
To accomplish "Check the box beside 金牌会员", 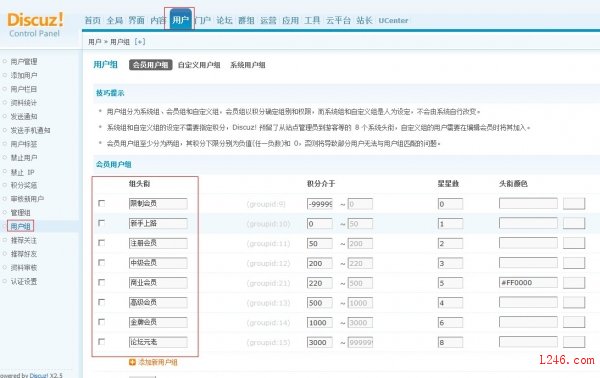I will pos(101,322).
